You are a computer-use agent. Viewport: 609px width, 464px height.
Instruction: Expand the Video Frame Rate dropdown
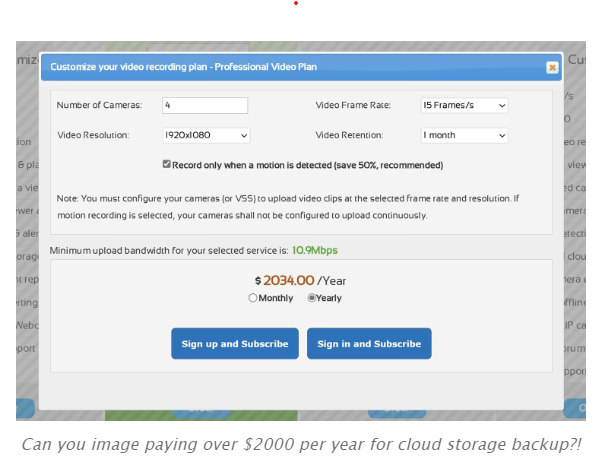coord(464,105)
